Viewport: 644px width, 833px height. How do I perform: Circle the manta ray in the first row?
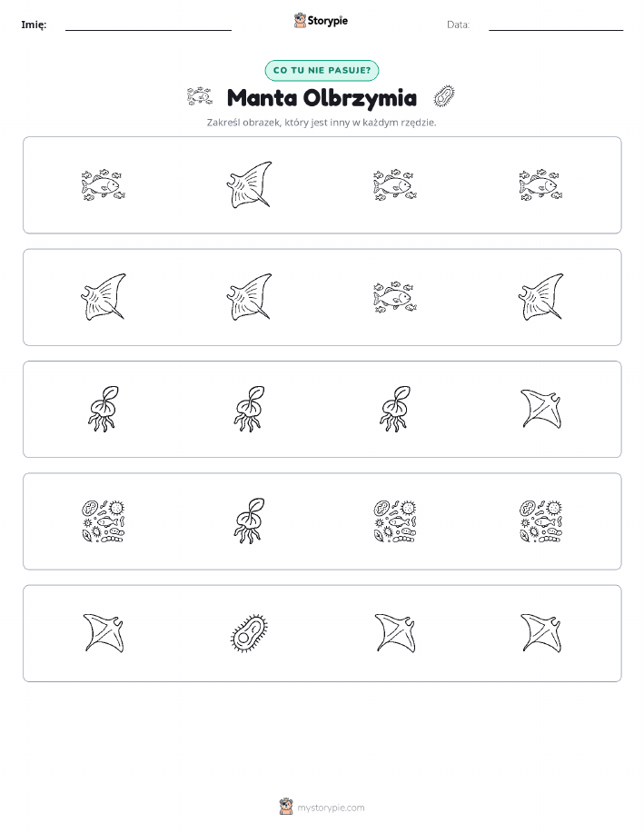tap(249, 185)
